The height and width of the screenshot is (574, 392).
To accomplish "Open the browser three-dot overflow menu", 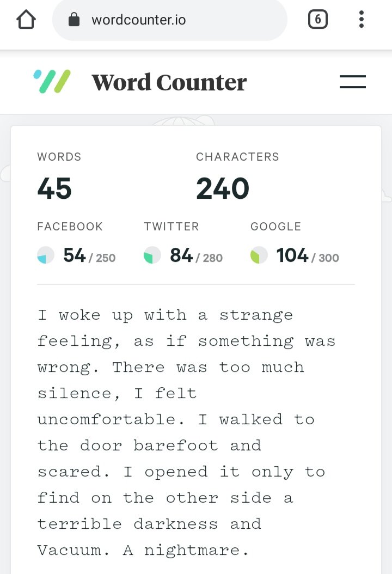I will click(x=362, y=20).
